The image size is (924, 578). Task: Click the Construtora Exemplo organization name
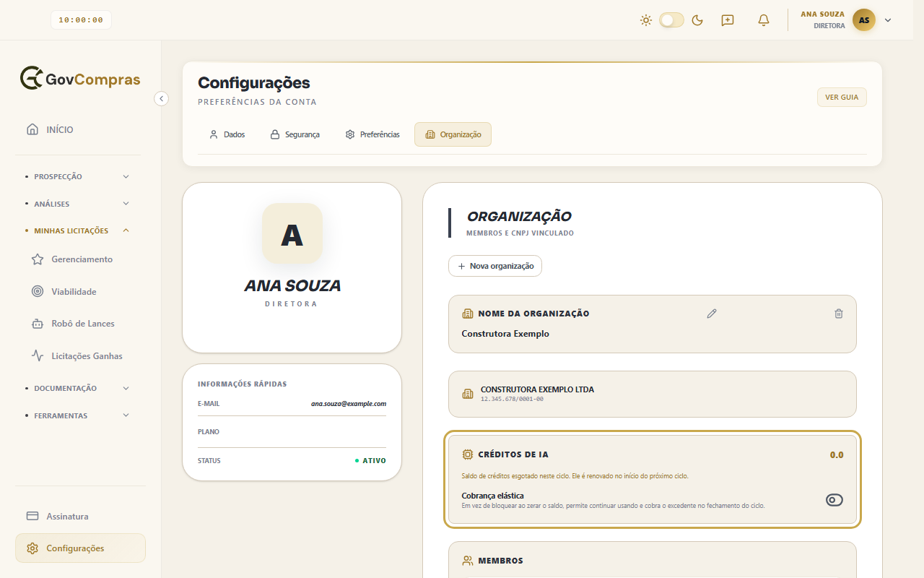tap(505, 334)
